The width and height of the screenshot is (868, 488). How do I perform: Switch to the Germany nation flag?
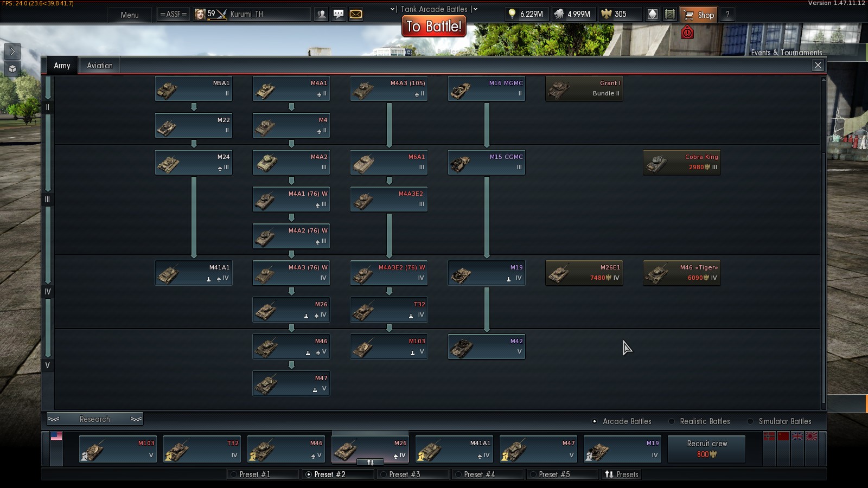pyautogui.click(x=769, y=436)
